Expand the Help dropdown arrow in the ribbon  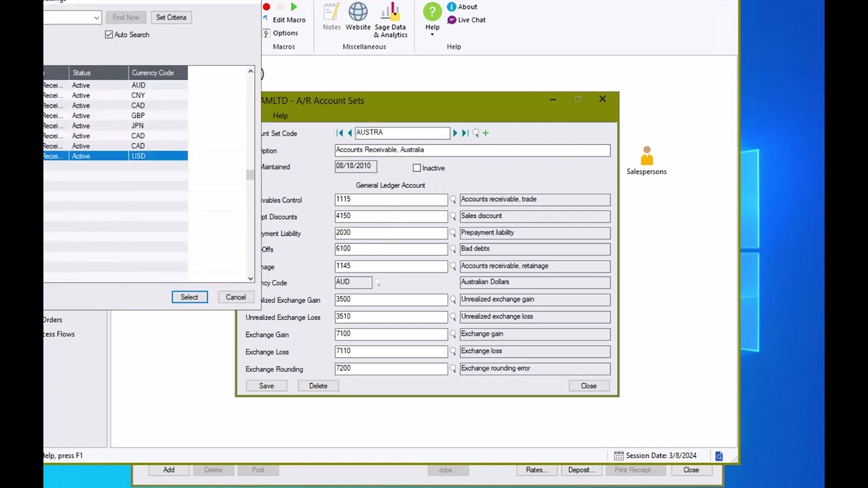coord(432,35)
